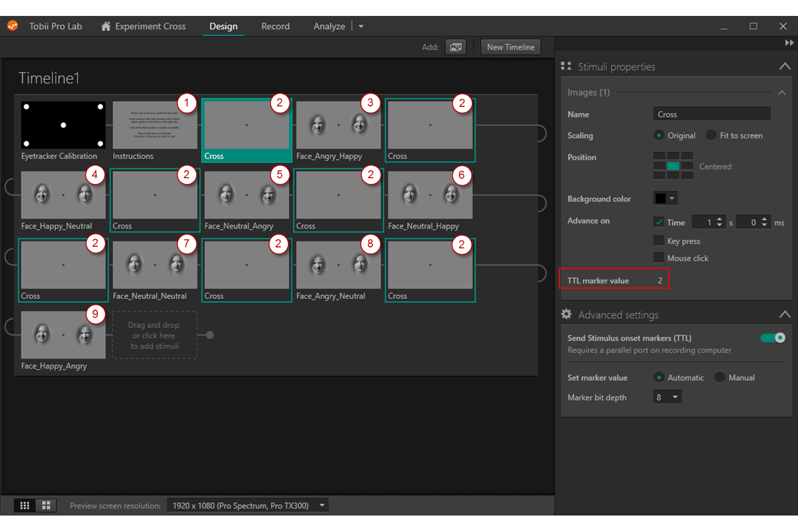Image resolution: width=798 pixels, height=532 pixels.
Task: Open the Analyze tab
Action: coord(329,26)
